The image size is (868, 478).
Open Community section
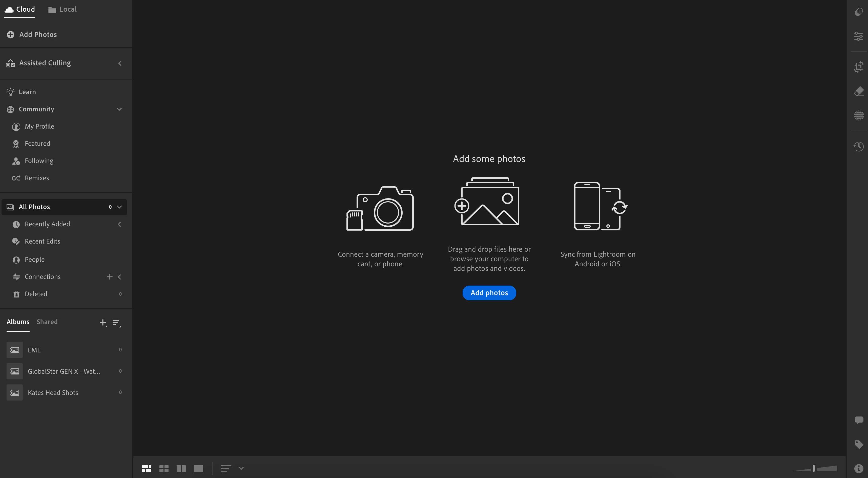(36, 109)
